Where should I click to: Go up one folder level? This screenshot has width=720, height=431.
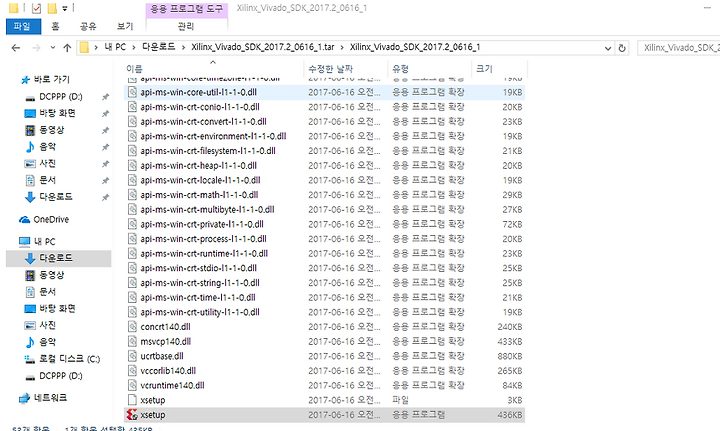67,48
